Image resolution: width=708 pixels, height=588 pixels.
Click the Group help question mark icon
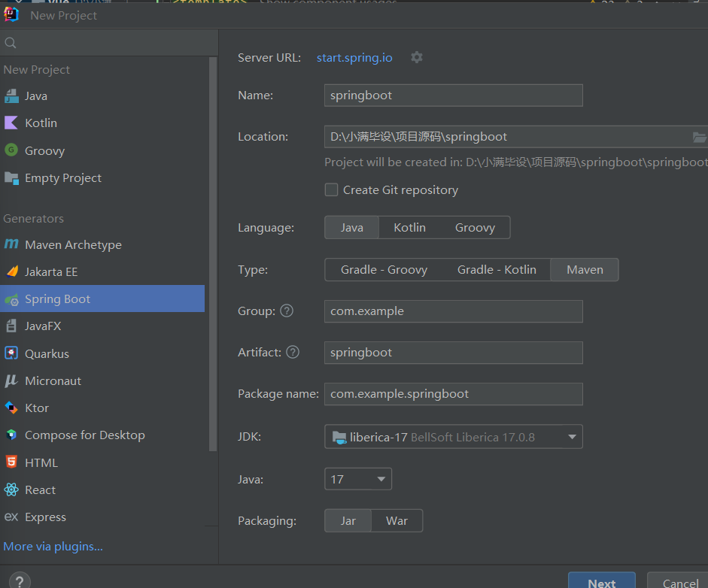(x=287, y=311)
